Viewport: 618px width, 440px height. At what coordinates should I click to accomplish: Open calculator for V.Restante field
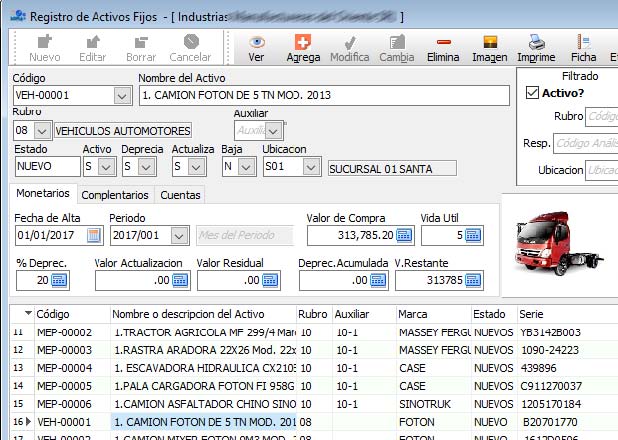click(x=473, y=280)
